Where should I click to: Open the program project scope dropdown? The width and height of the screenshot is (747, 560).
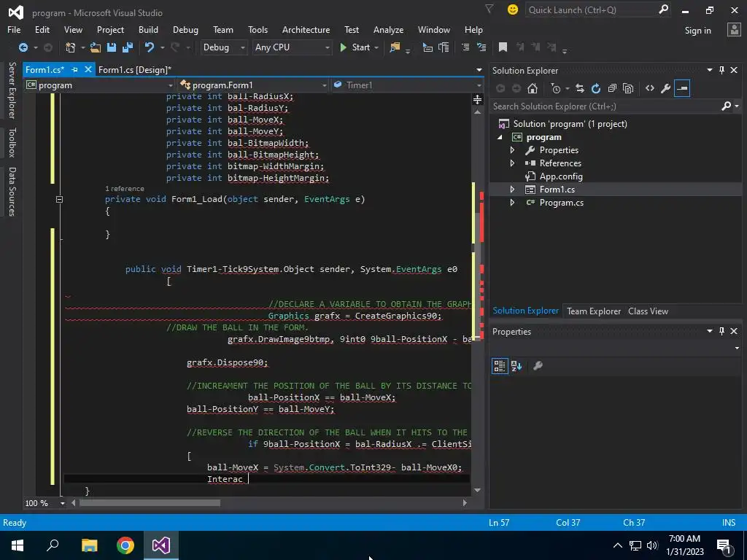pyautogui.click(x=170, y=85)
